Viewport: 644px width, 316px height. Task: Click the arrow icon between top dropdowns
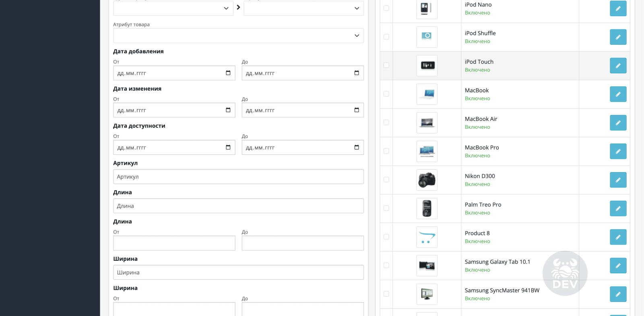coord(238,7)
